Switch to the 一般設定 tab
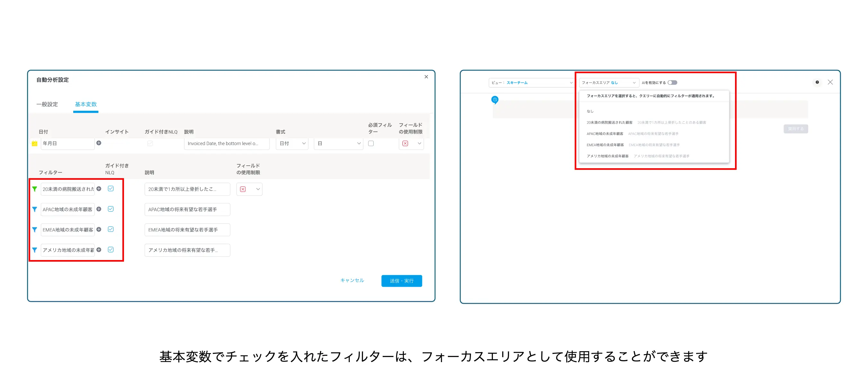Image resolution: width=868 pixels, height=391 pixels. point(47,104)
